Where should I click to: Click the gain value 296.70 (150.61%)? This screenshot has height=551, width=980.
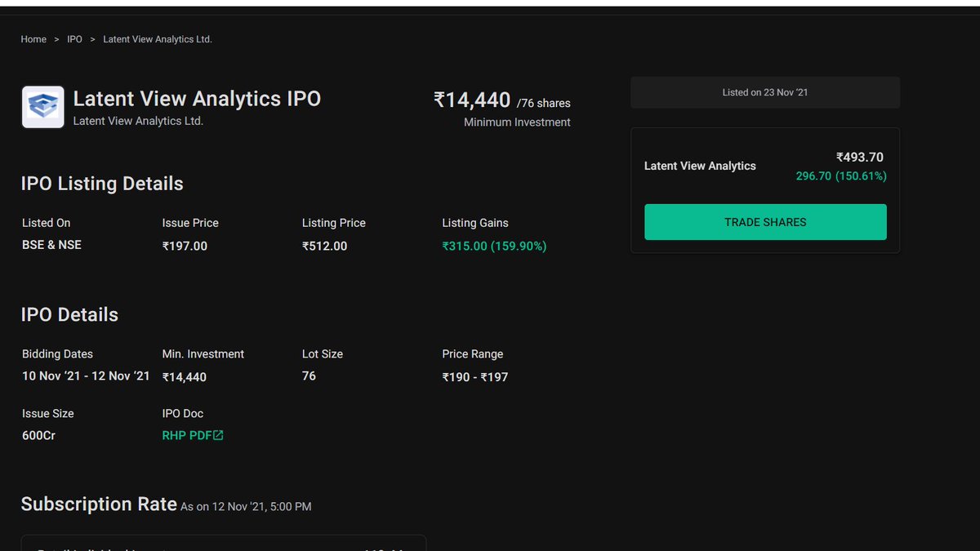[x=841, y=176]
